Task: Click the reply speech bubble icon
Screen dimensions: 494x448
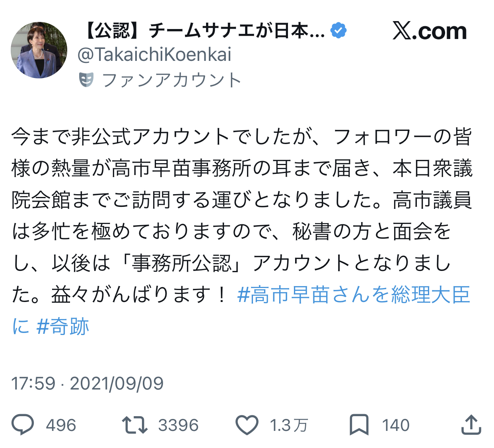Action: [23, 425]
